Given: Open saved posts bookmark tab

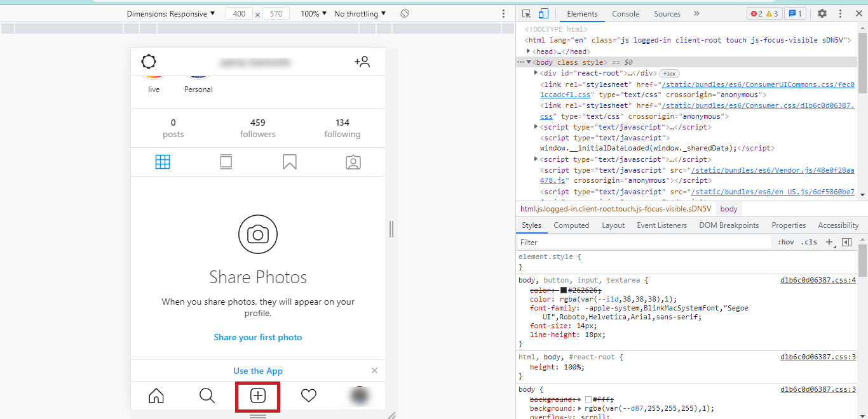Looking at the screenshot, I should coord(290,163).
